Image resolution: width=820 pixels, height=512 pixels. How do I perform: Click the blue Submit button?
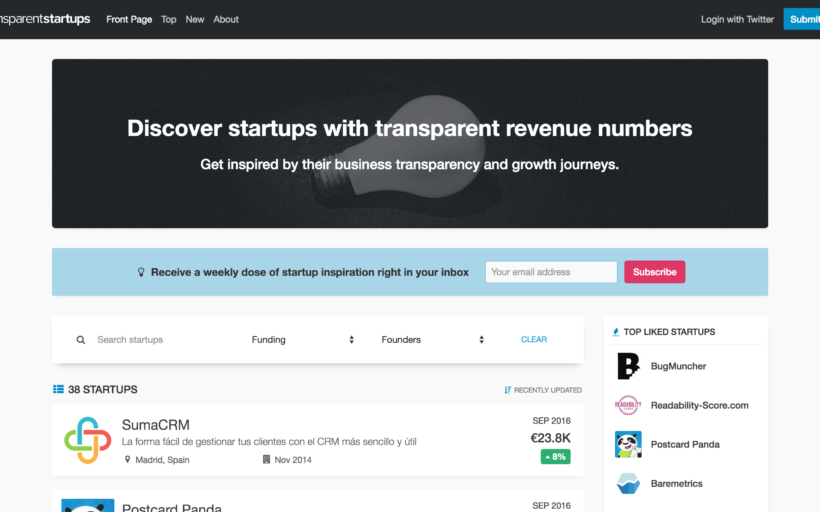(x=802, y=19)
